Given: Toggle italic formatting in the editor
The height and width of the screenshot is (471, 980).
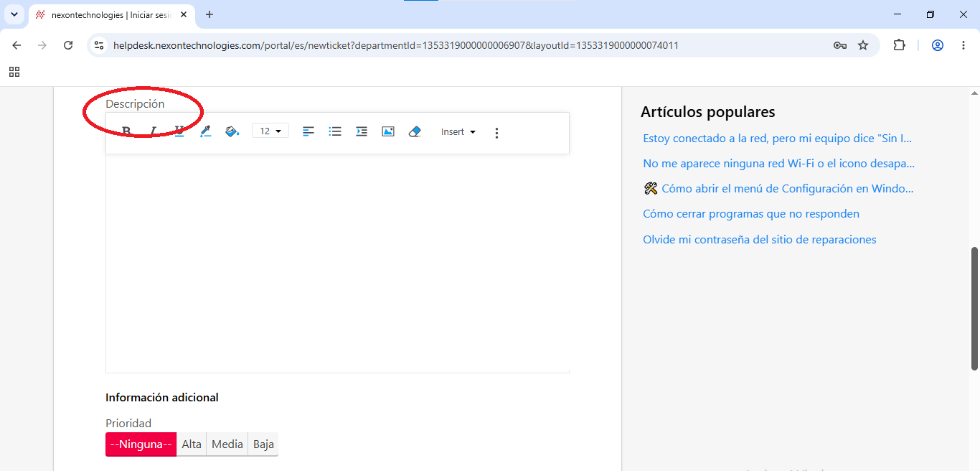Looking at the screenshot, I should pyautogui.click(x=153, y=131).
